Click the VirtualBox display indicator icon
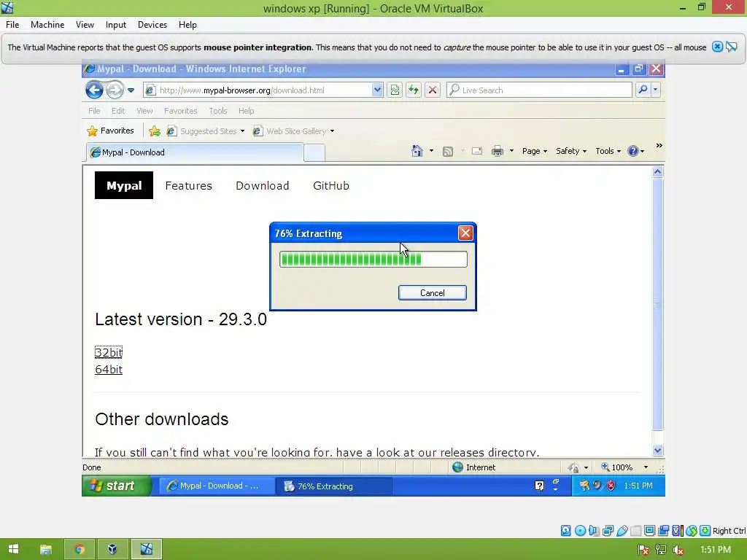This screenshot has height=560, width=747. (649, 531)
